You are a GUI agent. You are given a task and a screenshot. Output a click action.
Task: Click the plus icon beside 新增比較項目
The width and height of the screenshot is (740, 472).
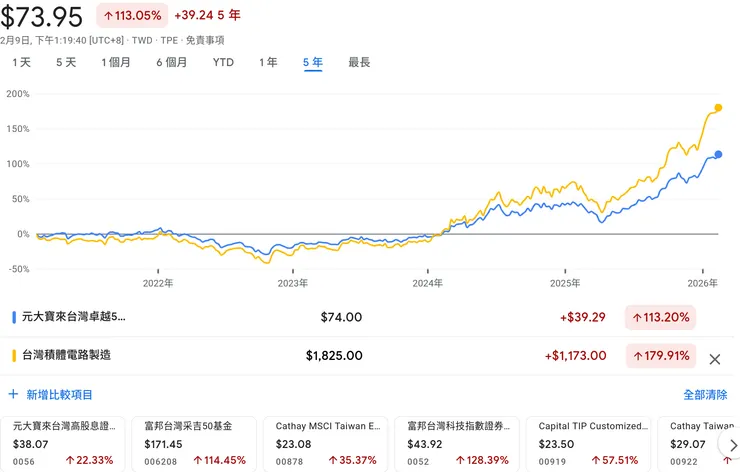[x=13, y=394]
